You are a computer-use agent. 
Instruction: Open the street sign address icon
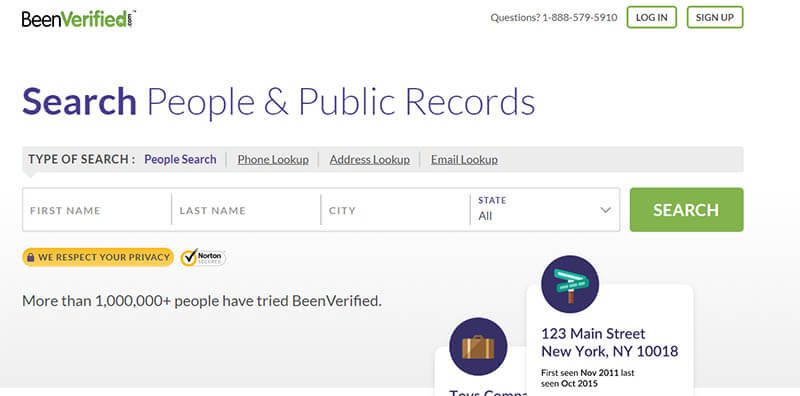coord(570,284)
